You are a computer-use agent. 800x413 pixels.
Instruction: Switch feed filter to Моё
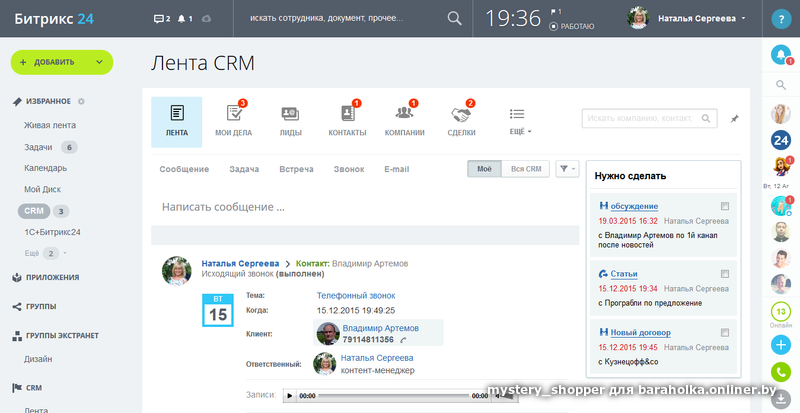484,169
